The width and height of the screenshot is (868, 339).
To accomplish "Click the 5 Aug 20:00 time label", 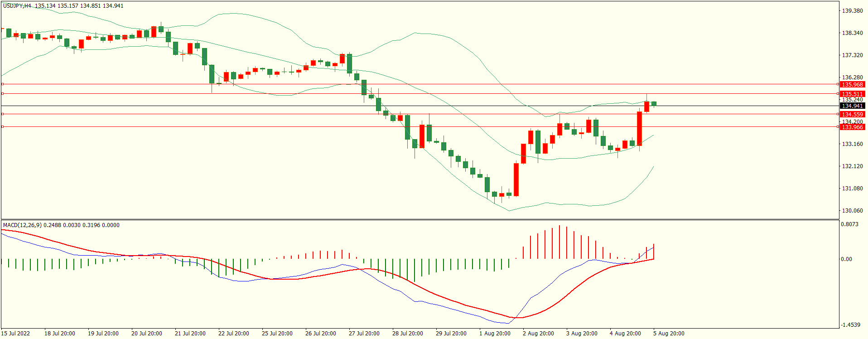I will (x=669, y=334).
